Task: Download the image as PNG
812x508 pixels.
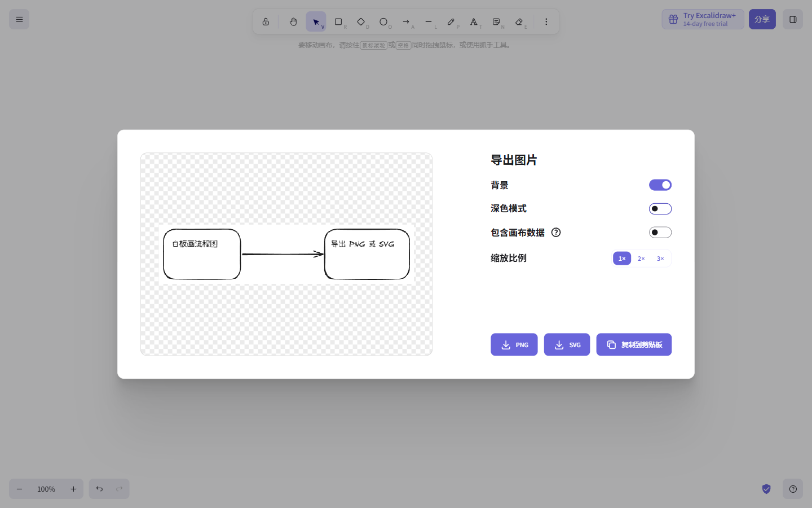Action: point(514,345)
